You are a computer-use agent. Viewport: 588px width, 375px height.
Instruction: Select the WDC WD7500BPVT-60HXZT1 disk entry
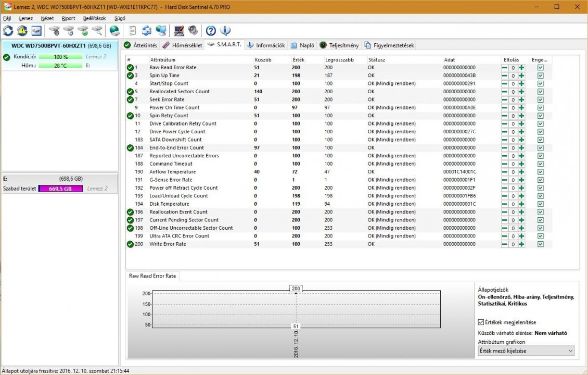[60, 55]
